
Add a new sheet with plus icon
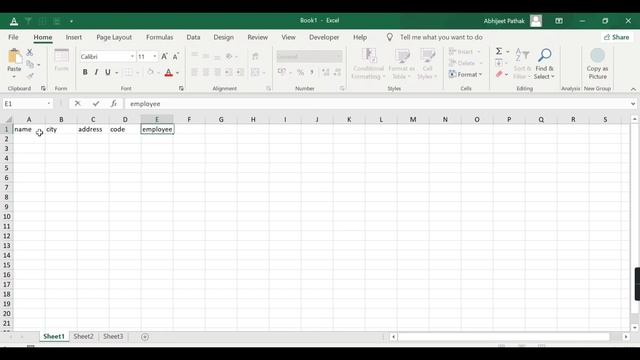(145, 337)
